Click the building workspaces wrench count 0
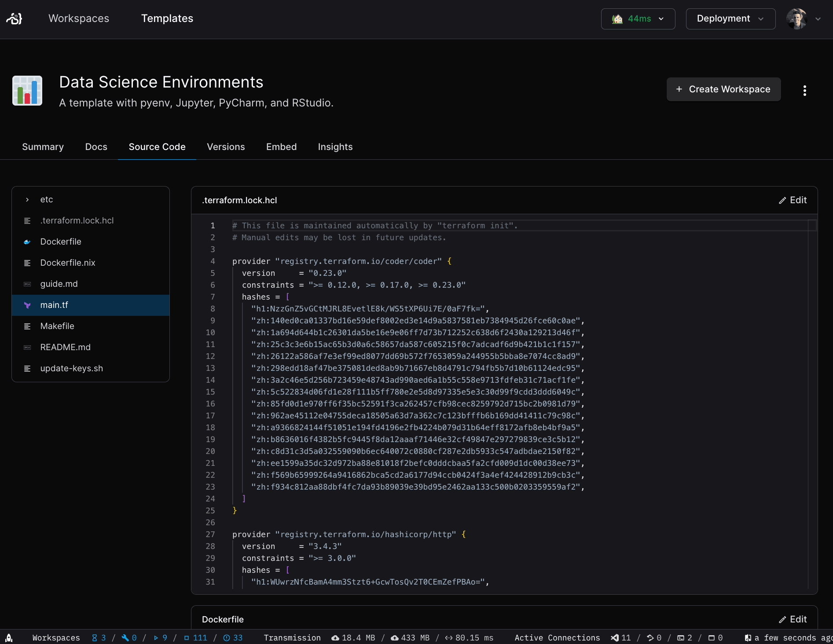This screenshot has height=644, width=833. coord(129,638)
